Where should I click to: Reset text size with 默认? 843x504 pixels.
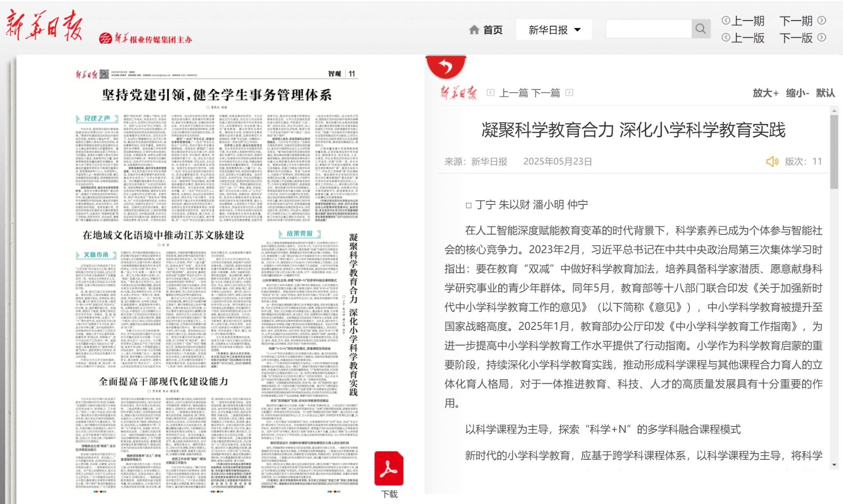tap(825, 93)
